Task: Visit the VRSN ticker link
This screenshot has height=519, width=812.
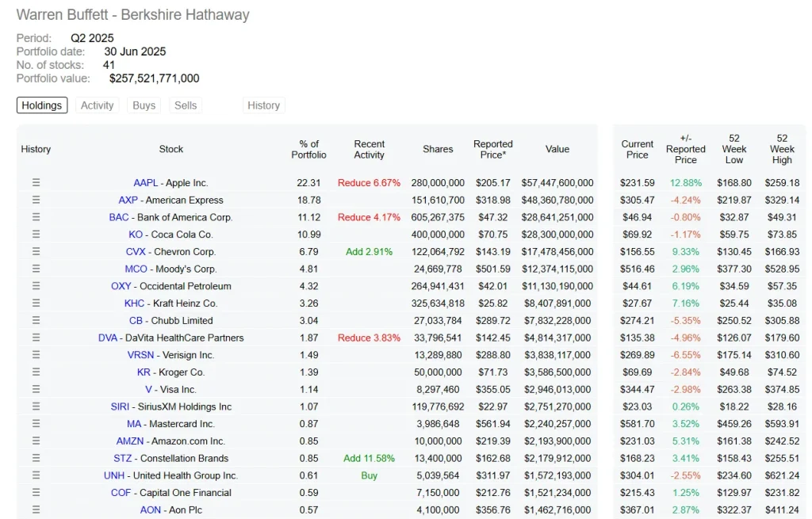Action: pos(141,354)
